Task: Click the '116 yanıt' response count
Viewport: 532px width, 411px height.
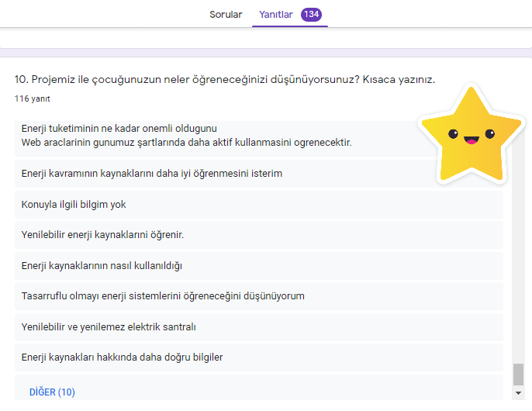Action: tap(33, 98)
